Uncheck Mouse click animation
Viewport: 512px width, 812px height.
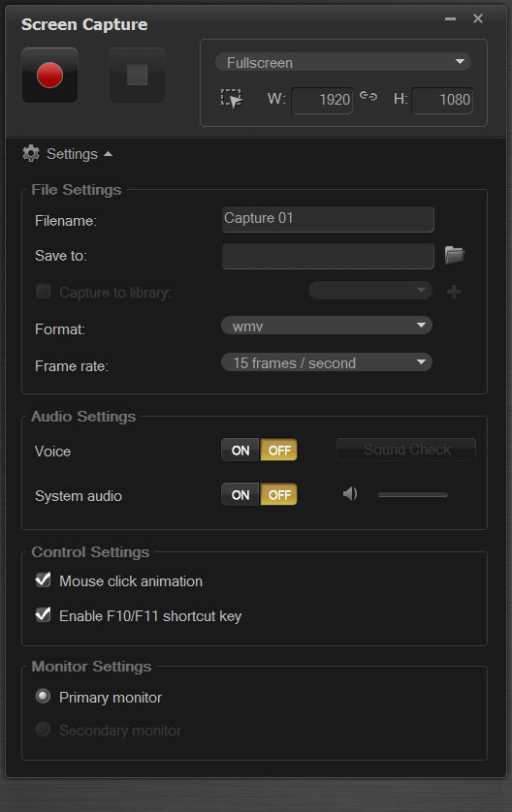point(43,579)
